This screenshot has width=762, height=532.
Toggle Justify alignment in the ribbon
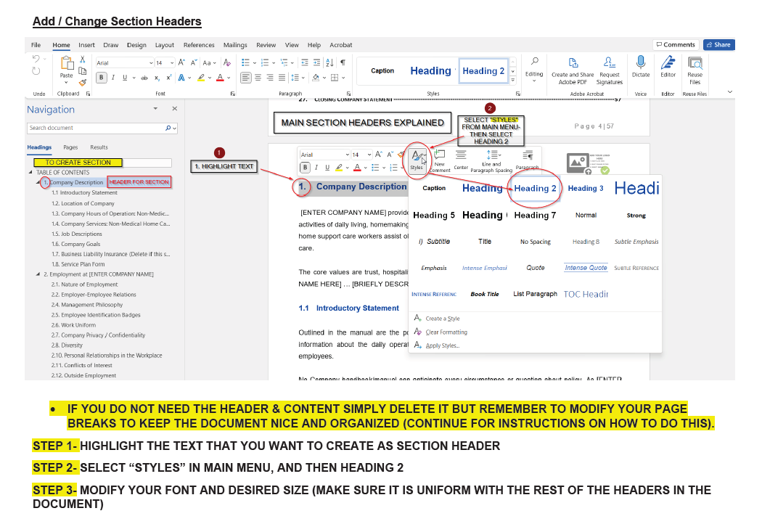[282, 78]
